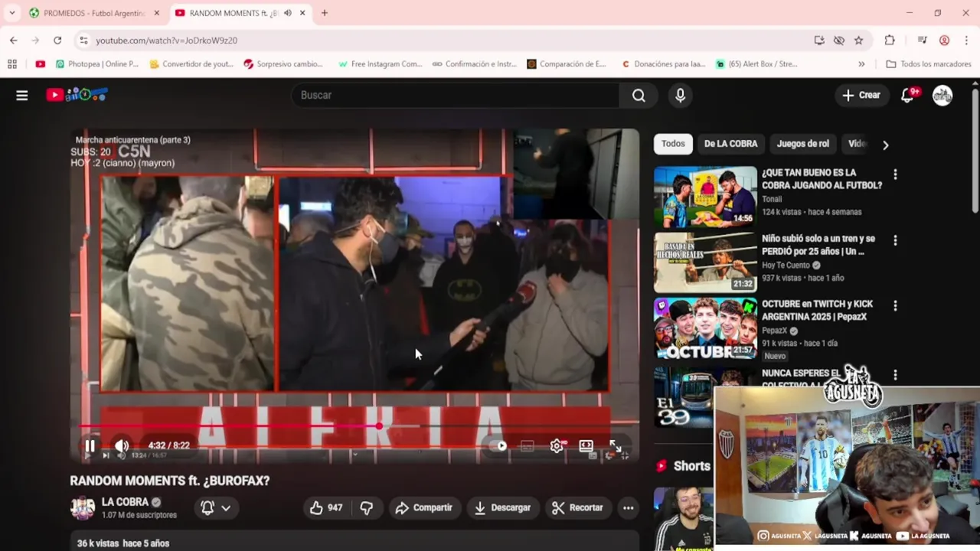Open the apps grid in bookmarks bar
Image resolution: width=980 pixels, height=551 pixels.
(12, 64)
